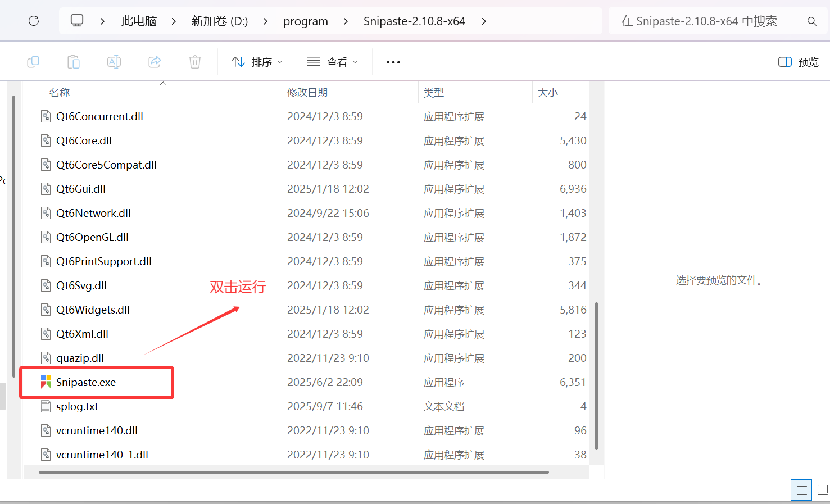Click size 5,816 of Qt6Widgets.dll

coord(573,310)
